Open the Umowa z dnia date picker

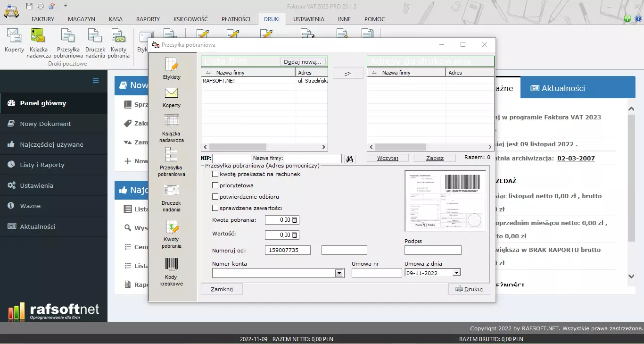point(456,273)
